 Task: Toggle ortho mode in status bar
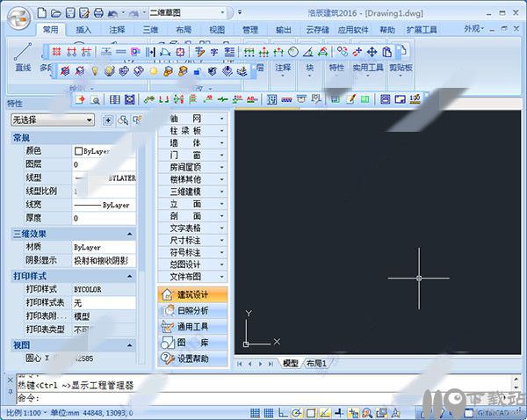[283, 413]
